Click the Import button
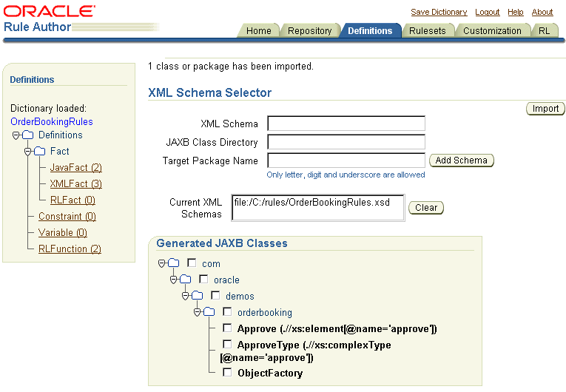Screen dimensions: 566x392 pos(545,109)
